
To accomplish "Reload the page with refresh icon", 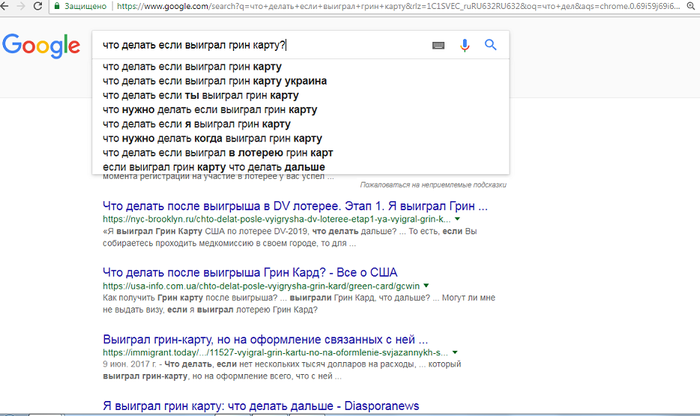I will 38,6.
